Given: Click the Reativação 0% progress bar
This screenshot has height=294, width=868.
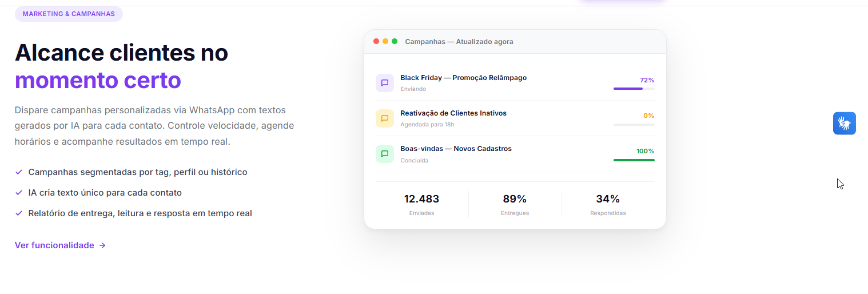Looking at the screenshot, I should tap(634, 124).
